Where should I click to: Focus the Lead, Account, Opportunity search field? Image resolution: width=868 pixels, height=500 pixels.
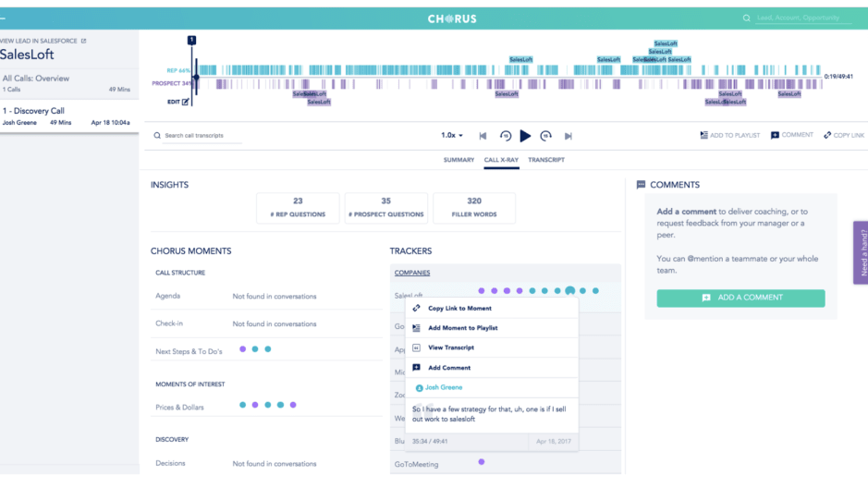coord(804,18)
